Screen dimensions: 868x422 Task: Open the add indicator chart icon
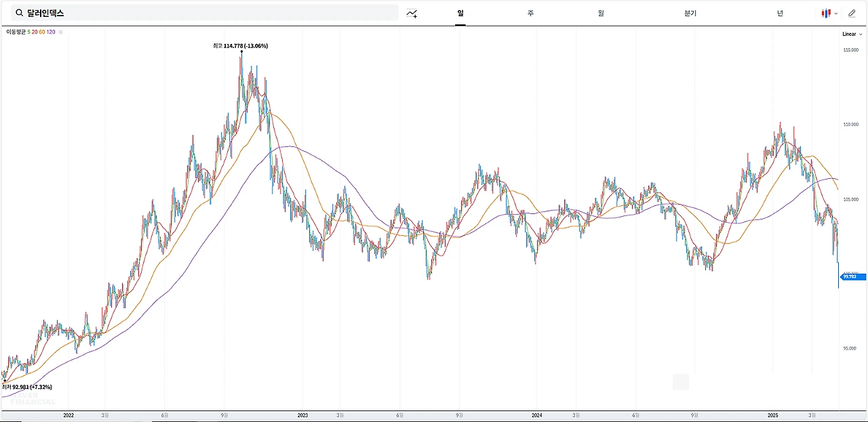click(x=412, y=14)
